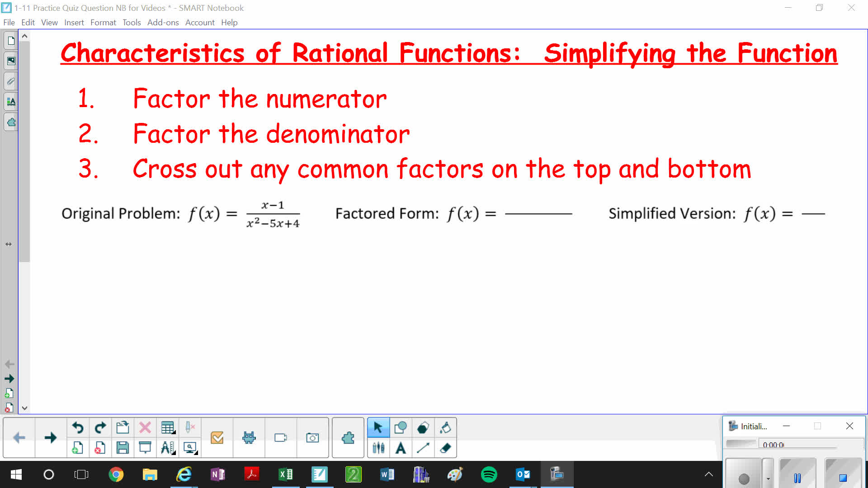Click the Zoom tool in toolbar
The height and width of the screenshot is (488, 868).
click(189, 448)
